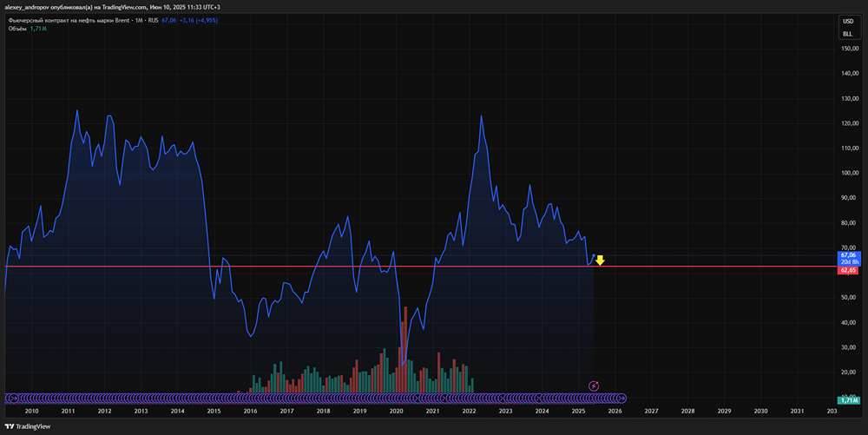Click the 90,00 price axis label
The image size is (868, 435).
tap(850, 198)
